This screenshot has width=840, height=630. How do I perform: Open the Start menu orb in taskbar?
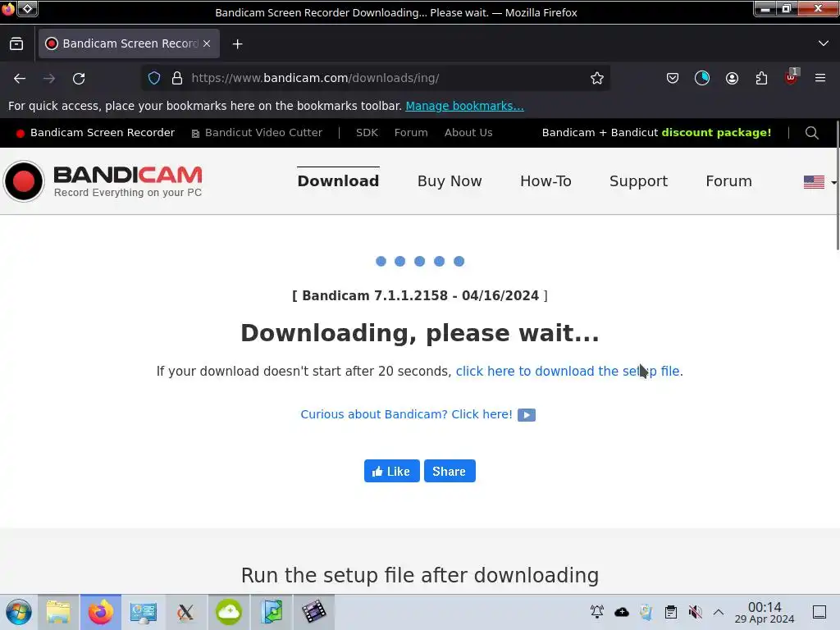click(x=19, y=612)
